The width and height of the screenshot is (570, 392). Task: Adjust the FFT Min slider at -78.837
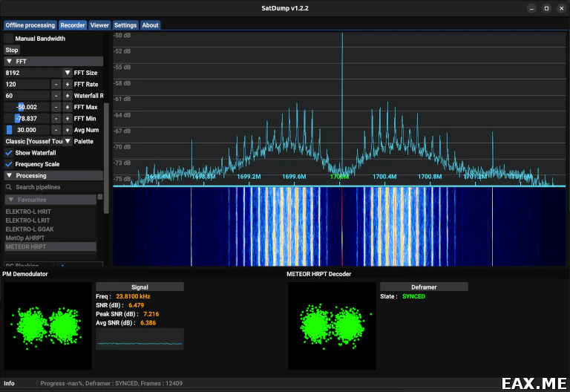pos(27,119)
